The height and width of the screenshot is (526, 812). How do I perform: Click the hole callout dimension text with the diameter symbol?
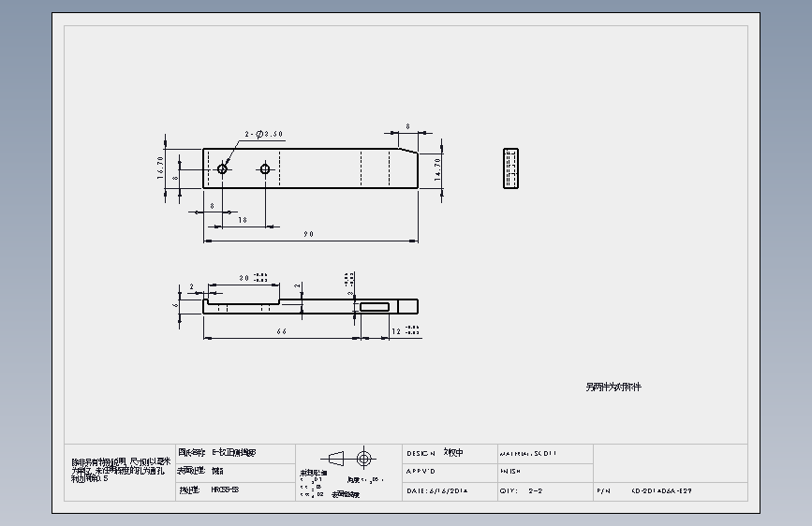264,134
